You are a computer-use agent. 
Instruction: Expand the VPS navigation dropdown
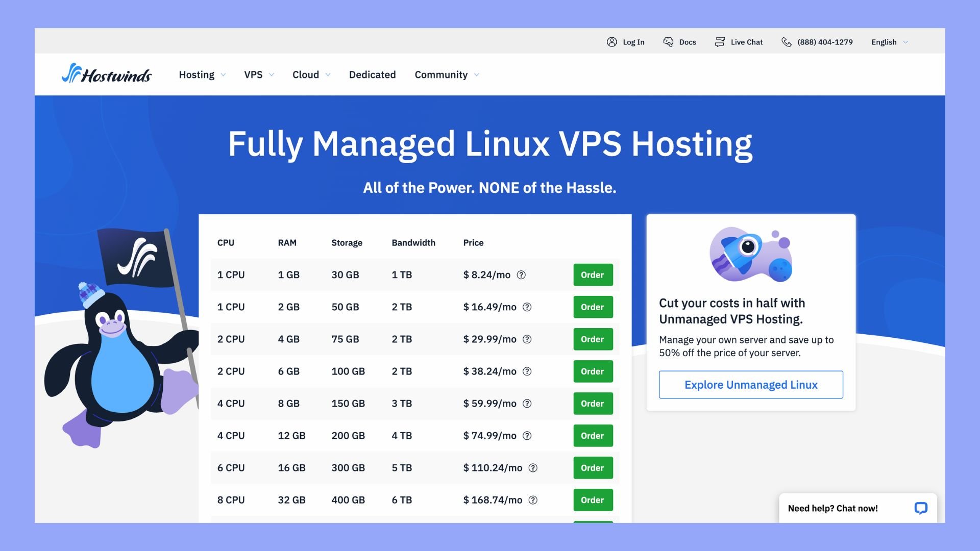pyautogui.click(x=259, y=74)
